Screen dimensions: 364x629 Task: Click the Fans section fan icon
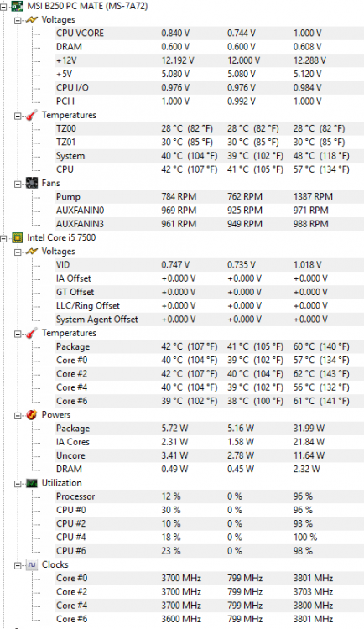coord(32,183)
